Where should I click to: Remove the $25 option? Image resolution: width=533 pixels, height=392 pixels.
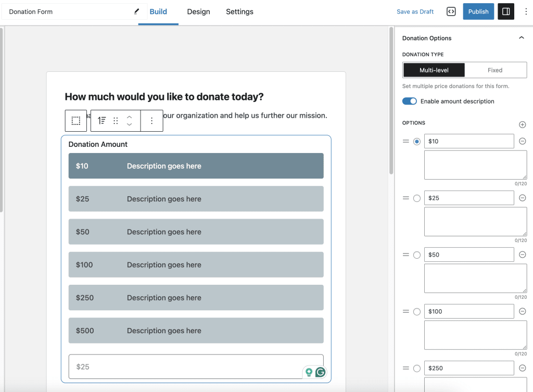[523, 198]
